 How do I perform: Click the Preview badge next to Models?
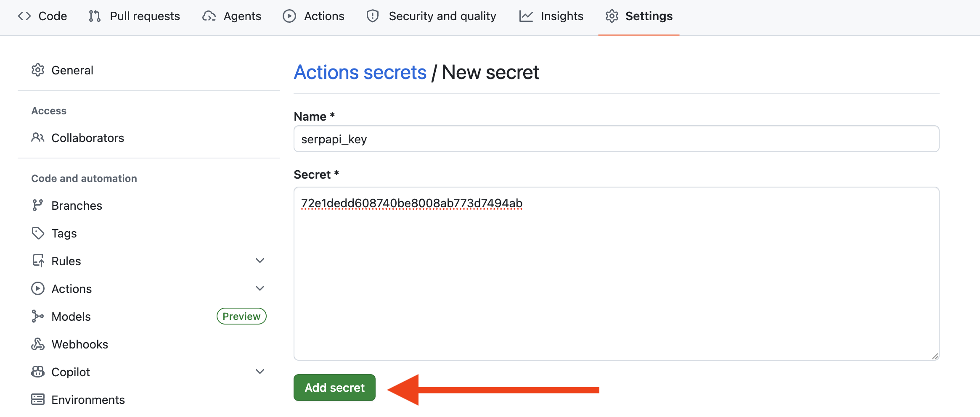pyautogui.click(x=241, y=316)
